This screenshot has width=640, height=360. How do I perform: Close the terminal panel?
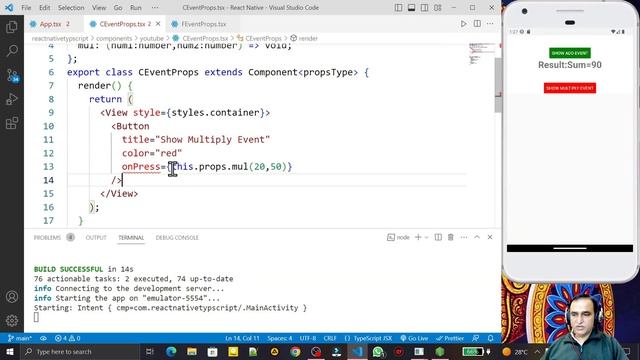[x=490, y=237]
